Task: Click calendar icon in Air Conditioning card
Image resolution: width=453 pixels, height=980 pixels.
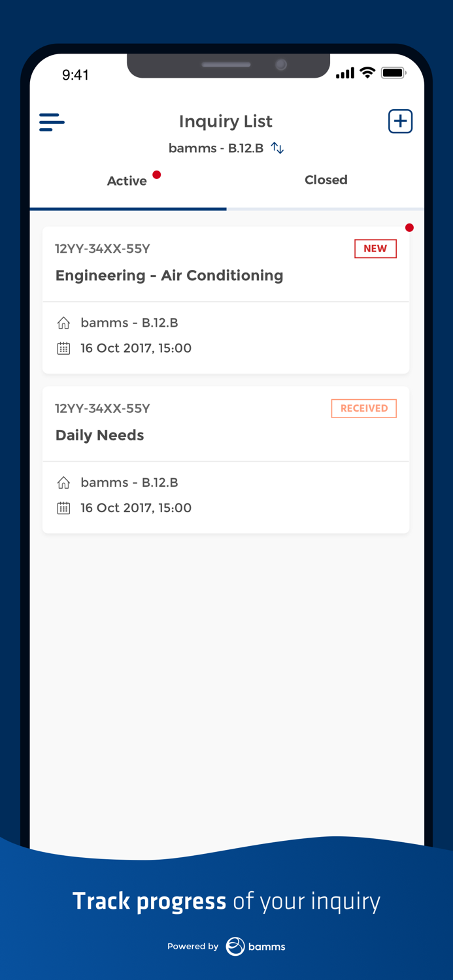Action: tap(63, 348)
